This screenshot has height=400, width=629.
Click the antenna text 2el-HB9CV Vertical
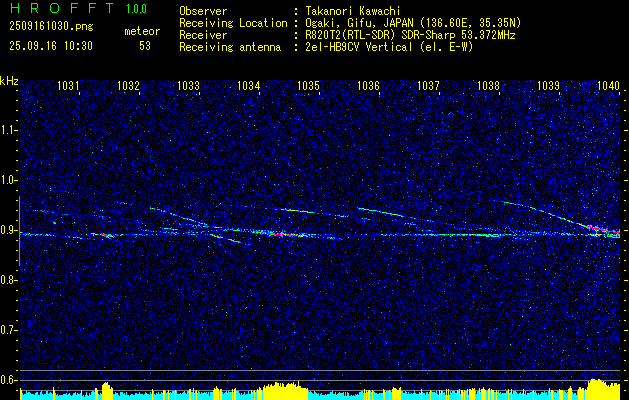pos(358,47)
